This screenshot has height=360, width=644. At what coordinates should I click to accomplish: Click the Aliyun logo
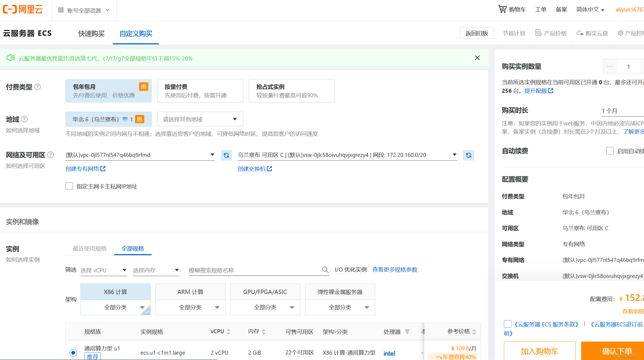point(23,10)
